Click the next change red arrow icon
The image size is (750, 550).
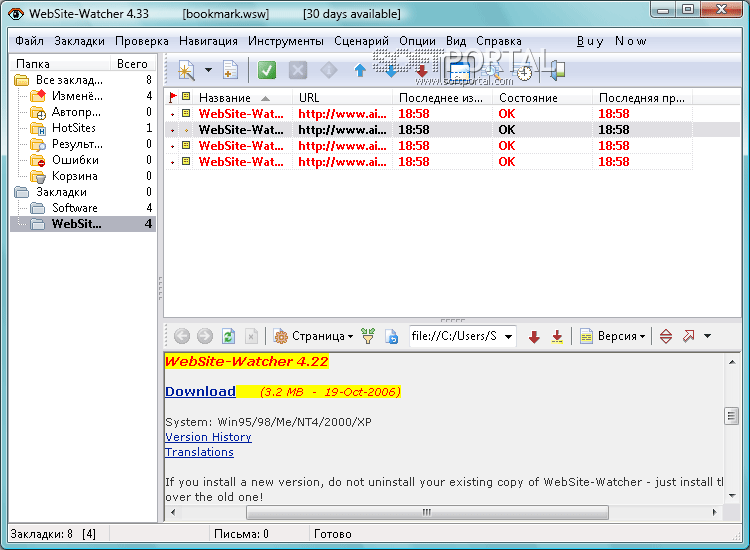click(534, 337)
